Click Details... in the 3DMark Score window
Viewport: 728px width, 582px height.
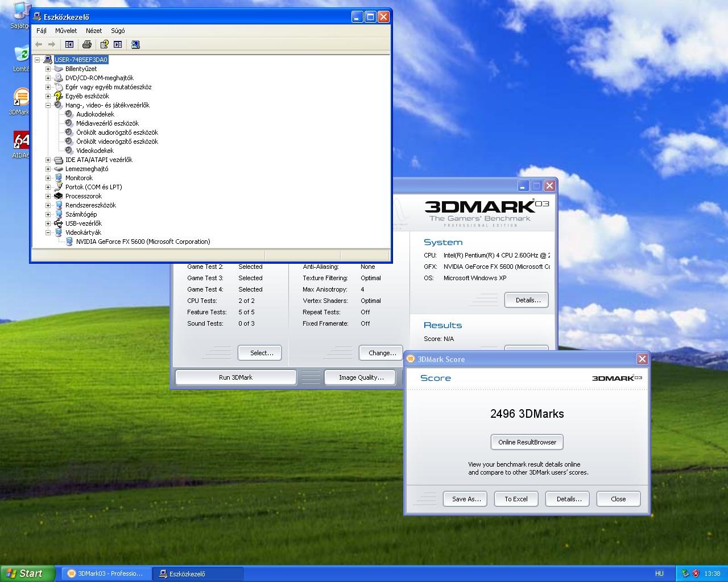tap(569, 499)
